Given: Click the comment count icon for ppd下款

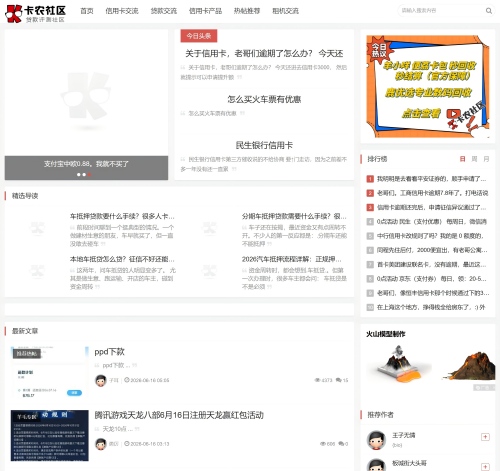Looking at the screenshot, I should pyautogui.click(x=338, y=380).
